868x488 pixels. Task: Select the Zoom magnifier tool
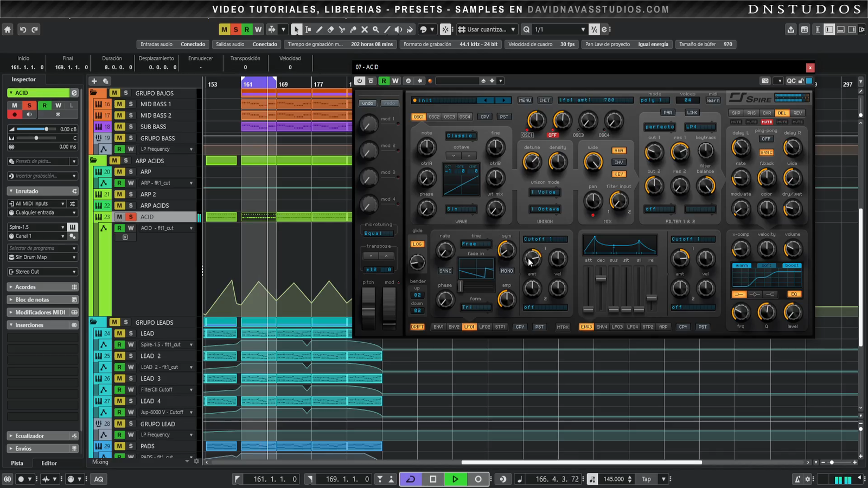tap(375, 30)
